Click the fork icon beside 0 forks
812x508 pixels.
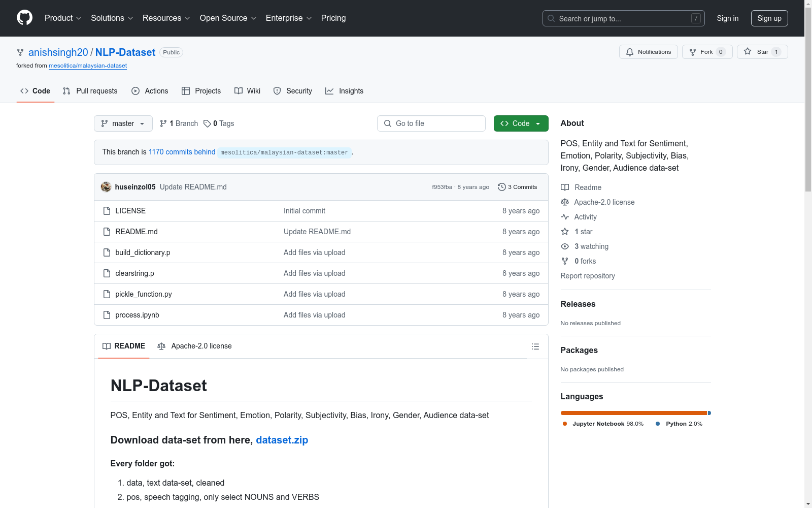[565, 261]
